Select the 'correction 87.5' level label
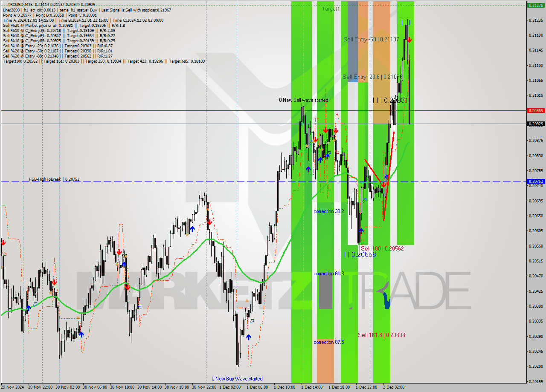546x392 pixels. [x=329, y=342]
